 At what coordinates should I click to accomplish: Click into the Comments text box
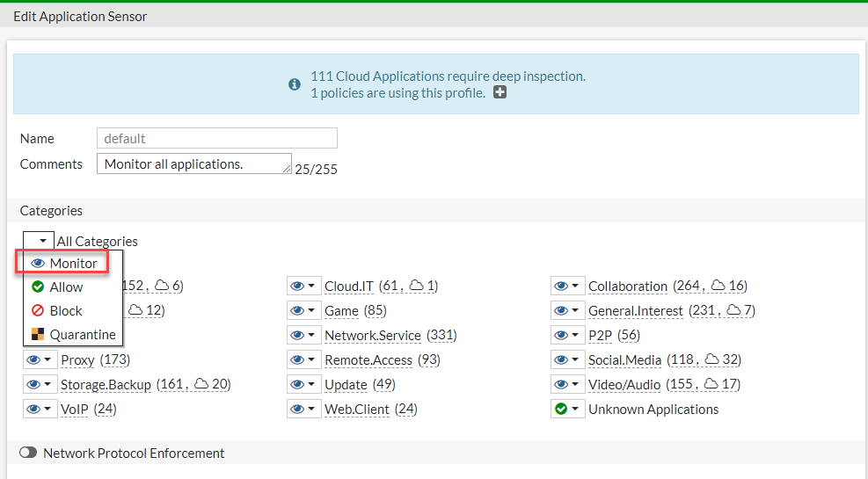pos(193,163)
